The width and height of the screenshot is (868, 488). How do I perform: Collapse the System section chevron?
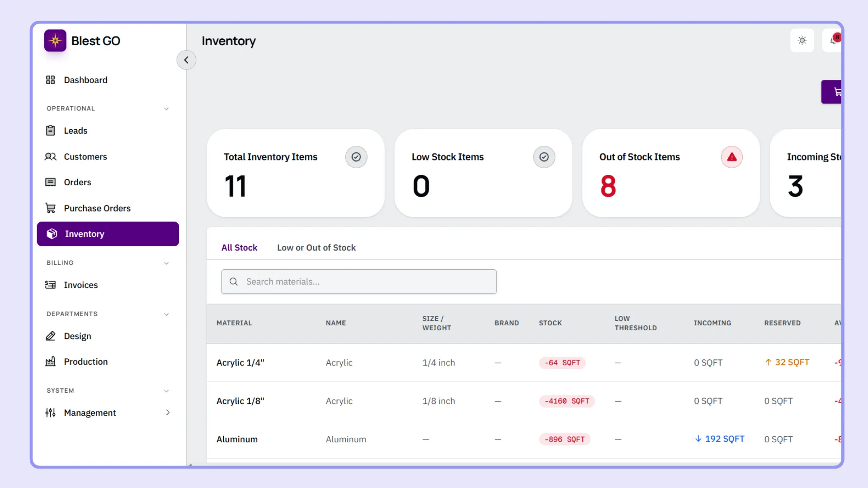[166, 391]
